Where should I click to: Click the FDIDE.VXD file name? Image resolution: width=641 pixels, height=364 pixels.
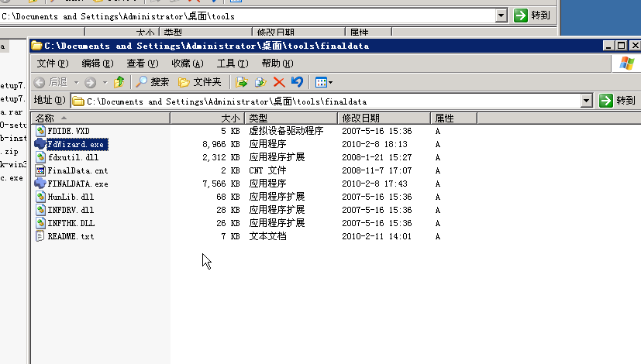coord(68,131)
